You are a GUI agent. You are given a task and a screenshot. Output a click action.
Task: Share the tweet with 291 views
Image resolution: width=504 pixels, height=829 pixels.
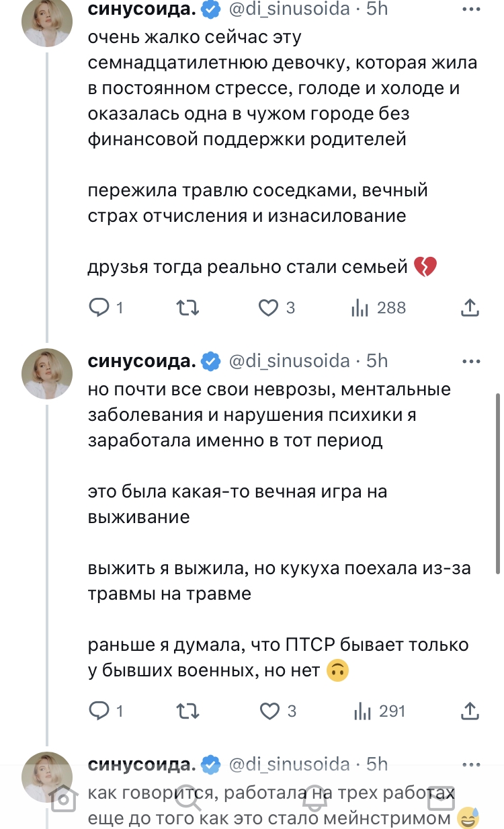click(x=470, y=711)
